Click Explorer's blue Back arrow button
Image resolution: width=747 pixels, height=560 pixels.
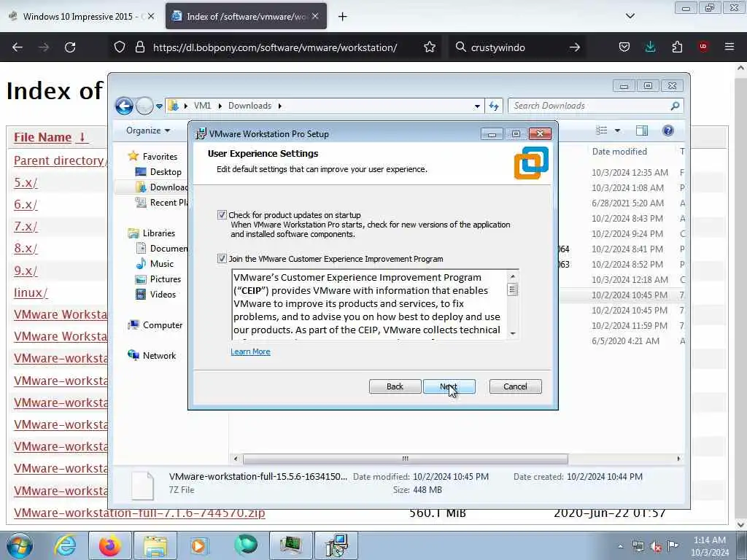point(124,106)
